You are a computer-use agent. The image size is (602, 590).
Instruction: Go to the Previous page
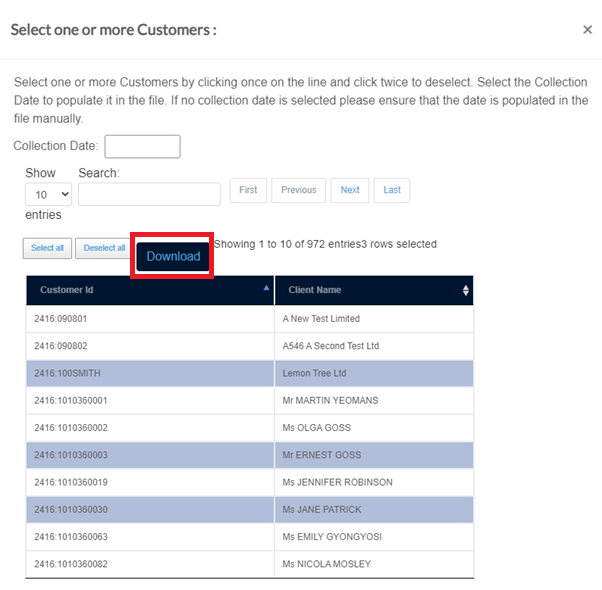[298, 190]
